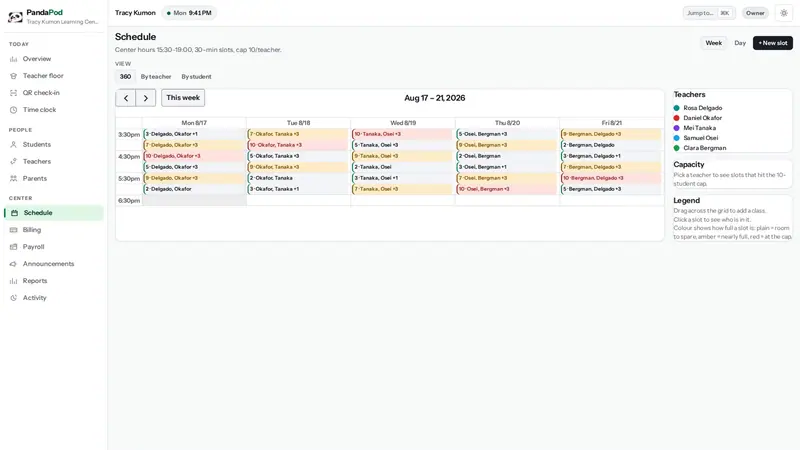Switch to By teacher view

pos(156,77)
